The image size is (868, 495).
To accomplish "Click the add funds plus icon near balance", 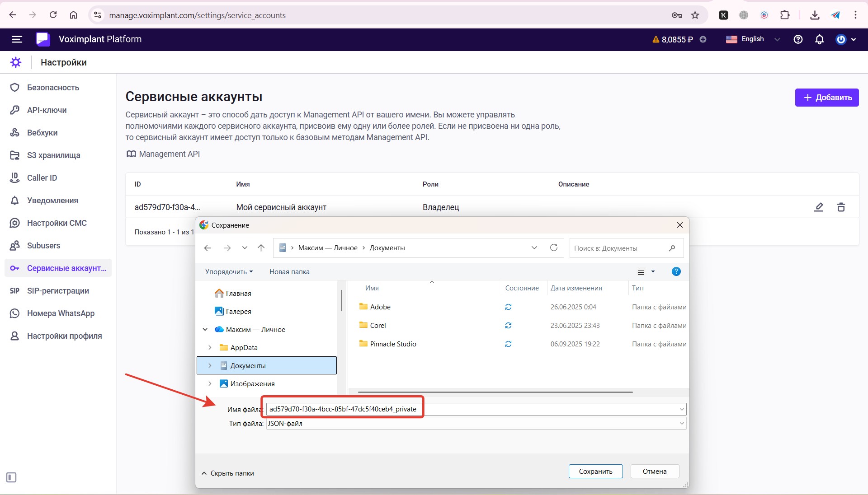I will (x=703, y=39).
